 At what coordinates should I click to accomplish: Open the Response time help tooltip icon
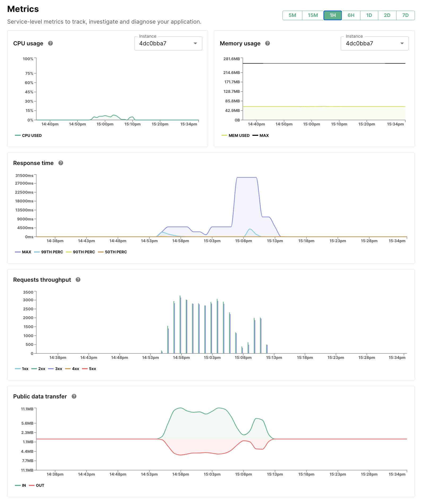[x=61, y=163]
